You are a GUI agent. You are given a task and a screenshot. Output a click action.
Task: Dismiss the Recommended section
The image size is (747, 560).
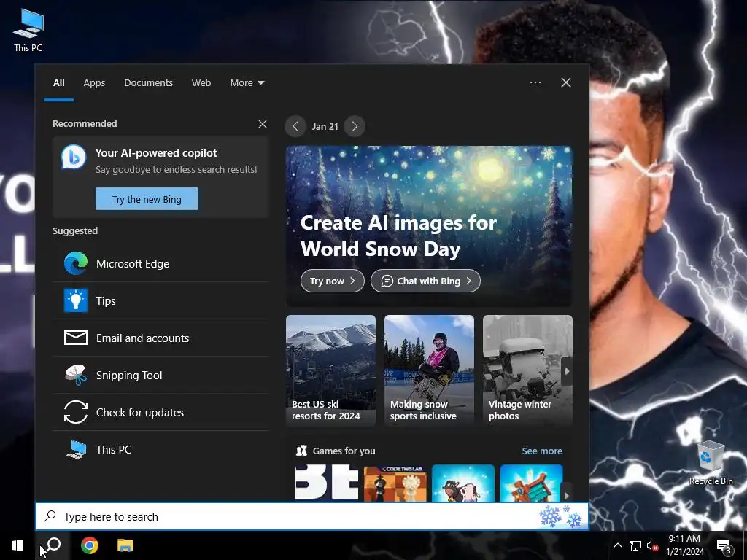(x=263, y=124)
